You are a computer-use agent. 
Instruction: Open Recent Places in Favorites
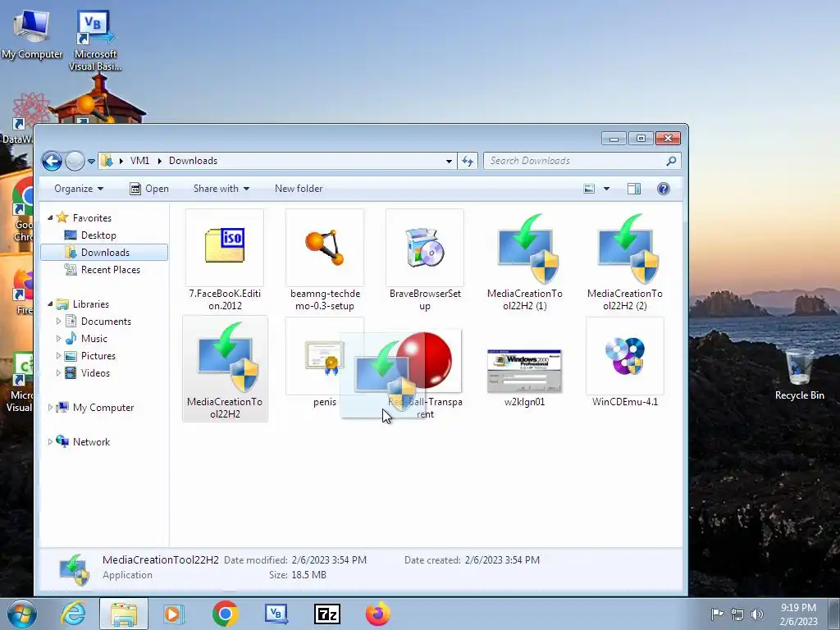pos(111,269)
